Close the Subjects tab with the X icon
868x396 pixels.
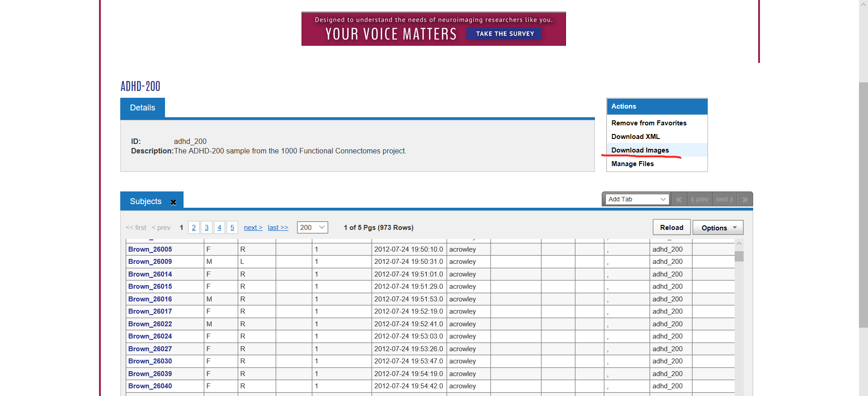173,202
